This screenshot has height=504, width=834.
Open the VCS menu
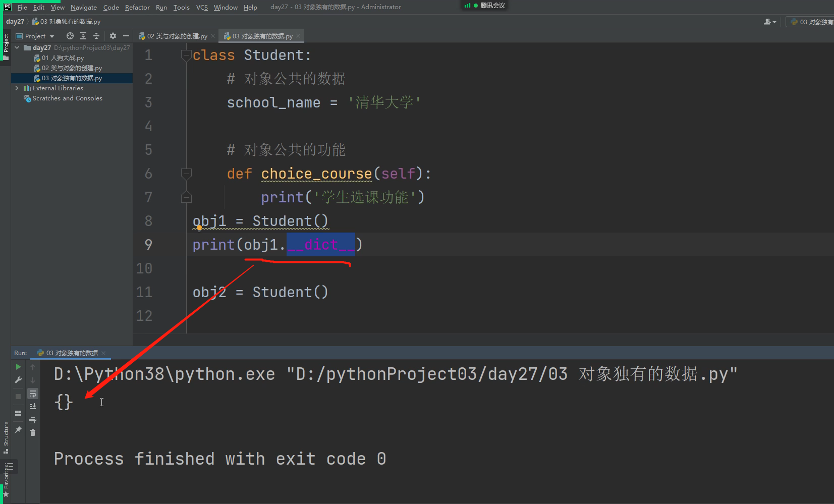[202, 7]
